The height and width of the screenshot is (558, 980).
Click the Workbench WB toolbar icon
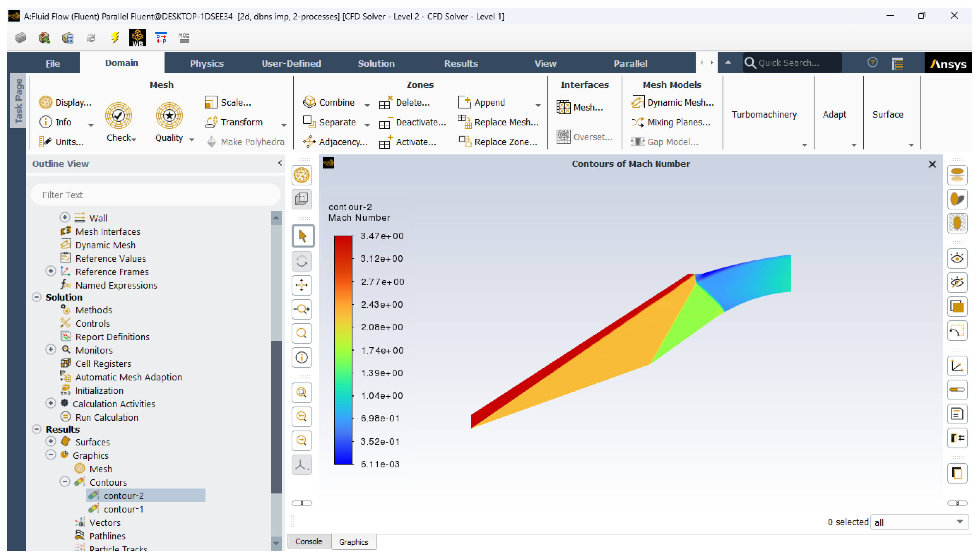tap(138, 37)
